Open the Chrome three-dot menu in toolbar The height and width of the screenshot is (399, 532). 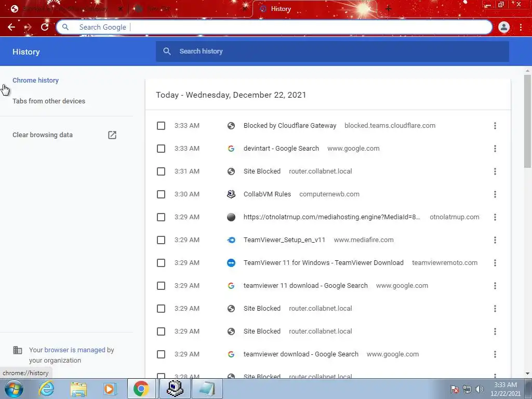521,27
